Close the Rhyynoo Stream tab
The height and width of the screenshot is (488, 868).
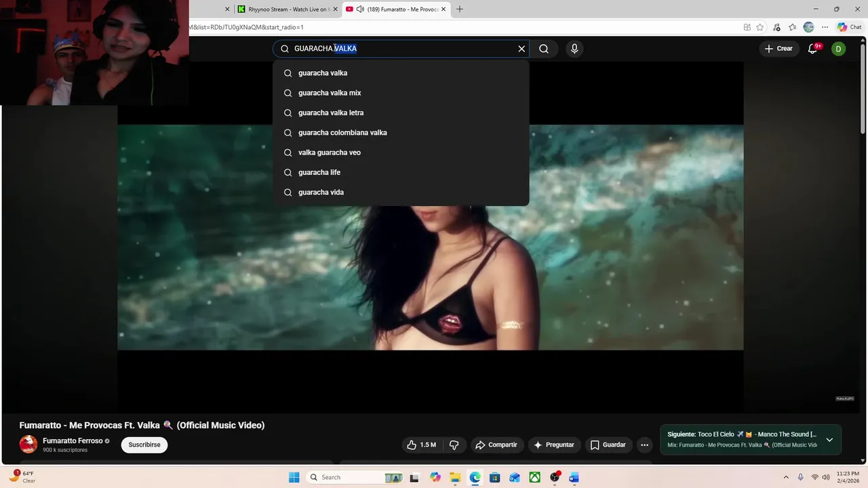[334, 9]
